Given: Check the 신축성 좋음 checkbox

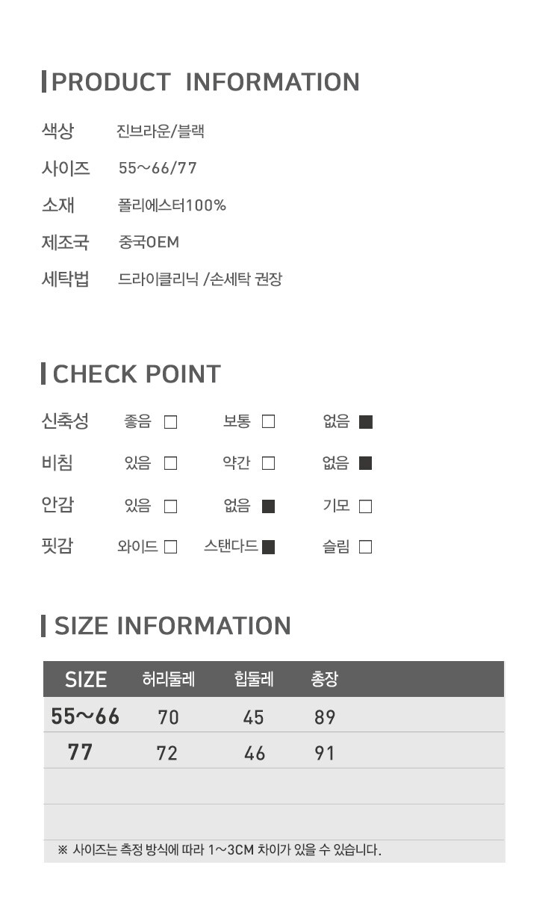Looking at the screenshot, I should tap(170, 422).
